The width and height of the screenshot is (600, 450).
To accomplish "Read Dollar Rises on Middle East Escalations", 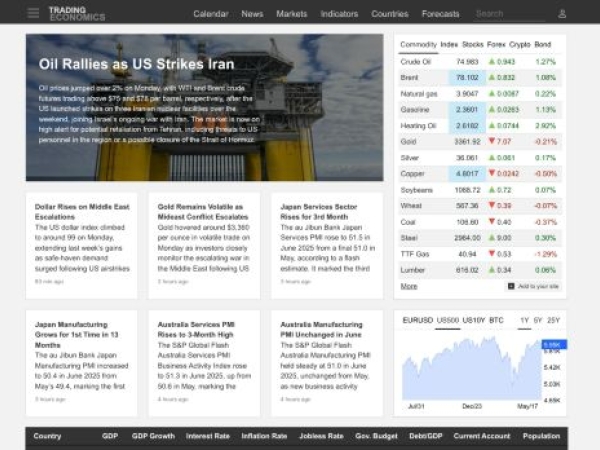I will [x=82, y=212].
